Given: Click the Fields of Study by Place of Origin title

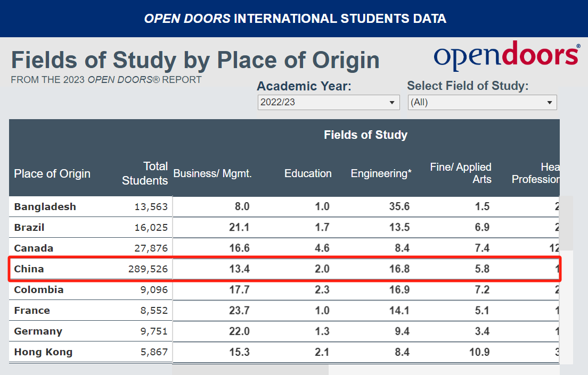Looking at the screenshot, I should click(195, 60).
